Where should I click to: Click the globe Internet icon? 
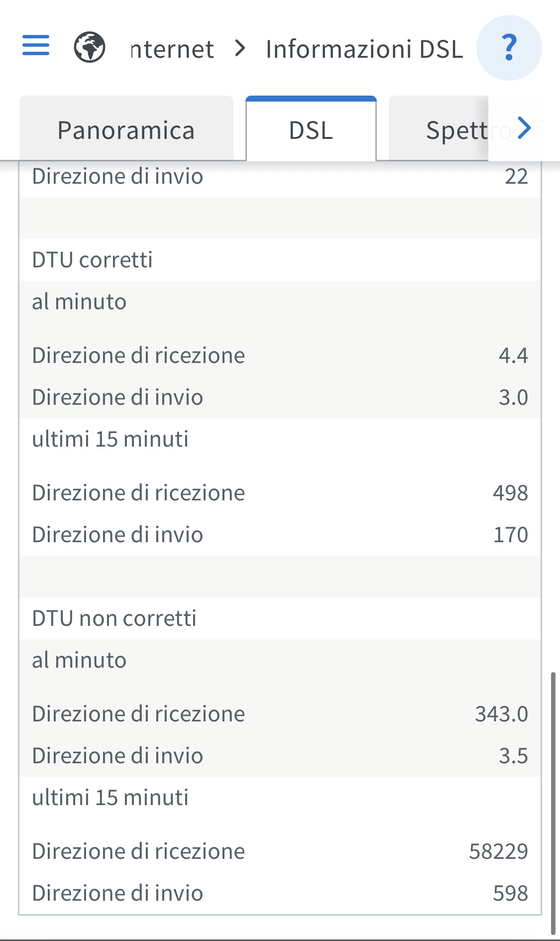[x=90, y=47]
